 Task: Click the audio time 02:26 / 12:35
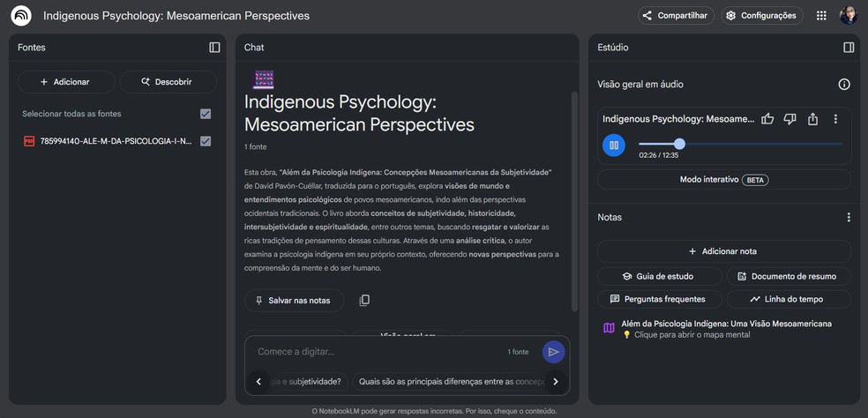(x=658, y=155)
